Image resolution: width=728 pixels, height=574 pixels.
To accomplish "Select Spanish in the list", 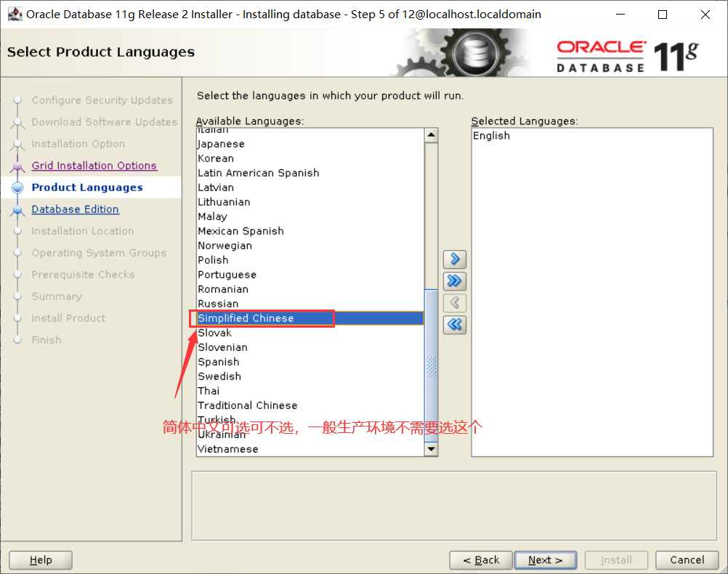I will point(310,362).
